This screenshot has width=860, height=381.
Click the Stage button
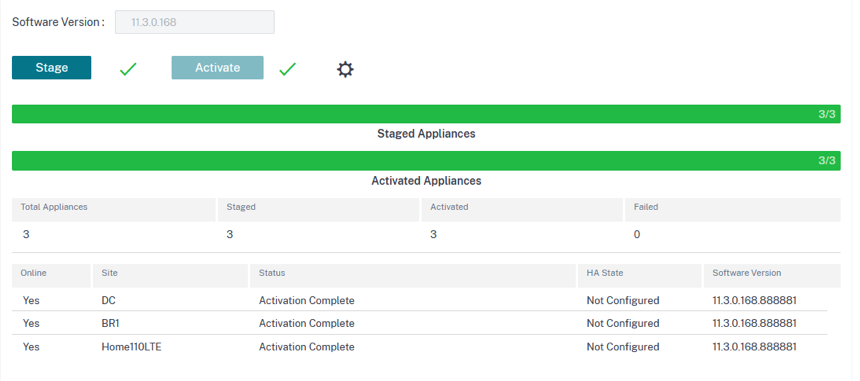[52, 67]
